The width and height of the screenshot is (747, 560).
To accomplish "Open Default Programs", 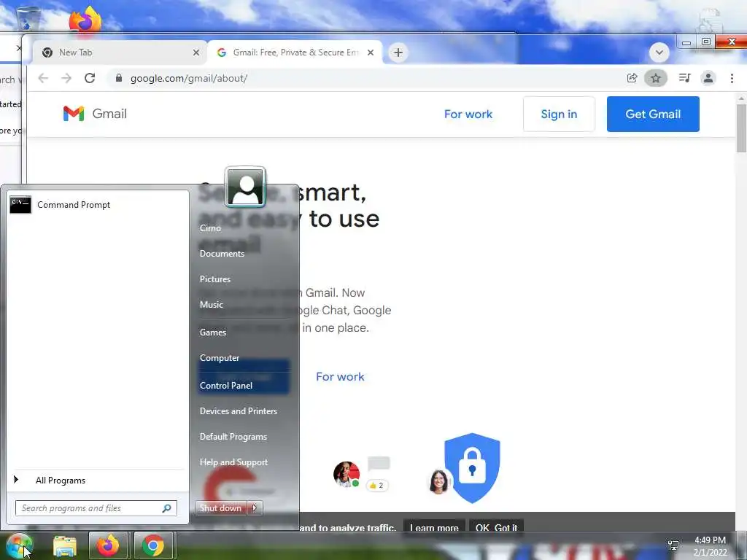I will point(233,437).
